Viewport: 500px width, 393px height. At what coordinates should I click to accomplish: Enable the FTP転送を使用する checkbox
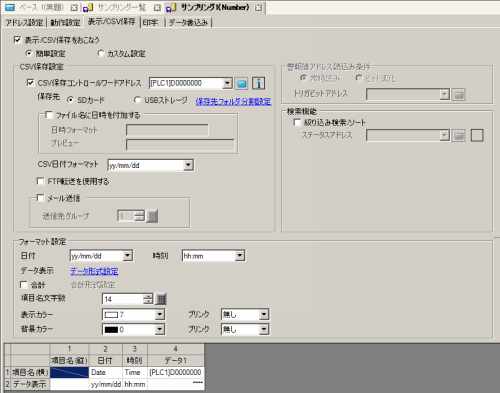coord(40,181)
